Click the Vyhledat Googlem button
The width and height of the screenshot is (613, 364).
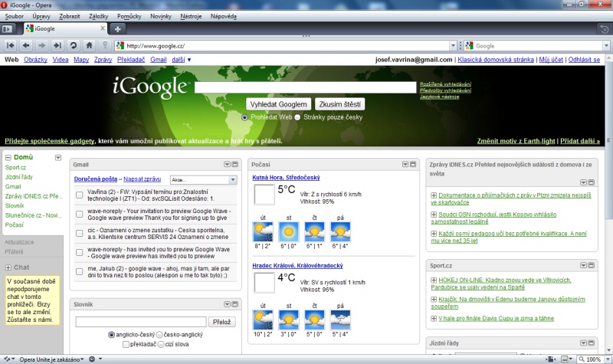[x=278, y=104]
